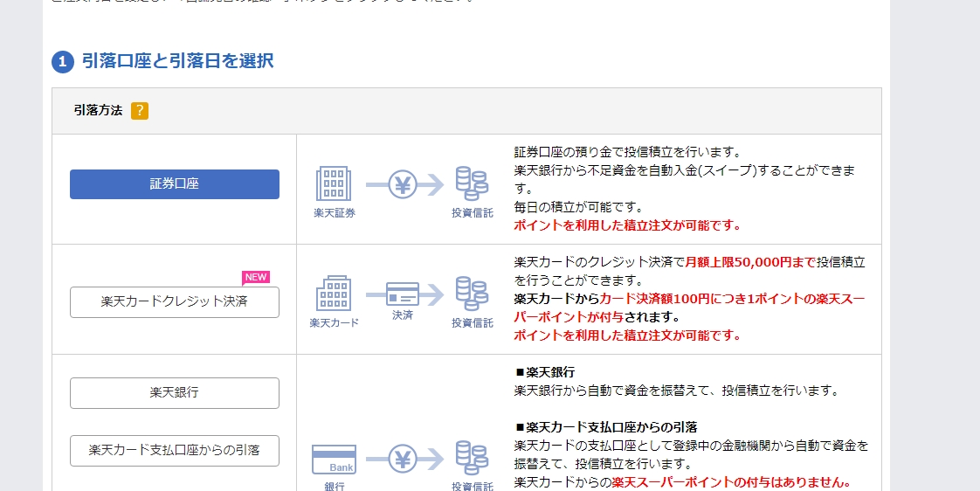
Task: Click the yen arrow icon in the 銀行 row
Action: click(404, 460)
